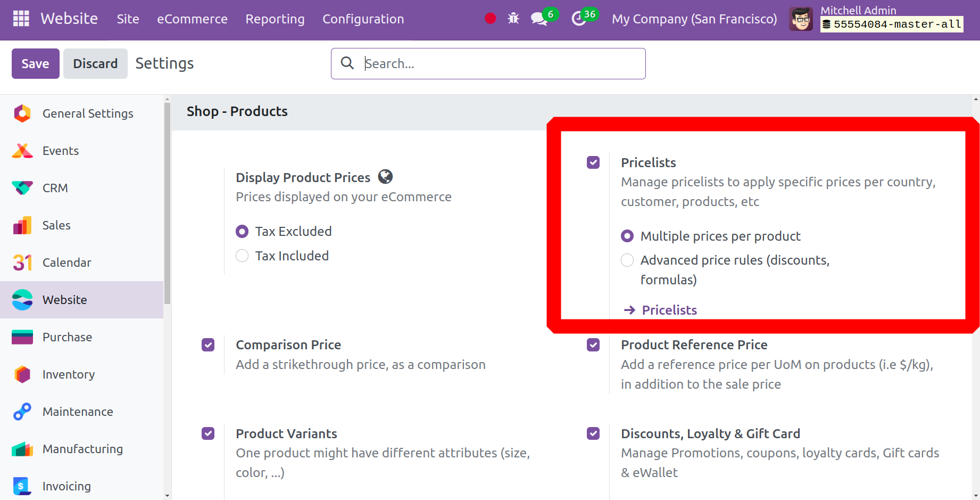Open CRM settings in sidebar
Screen dimensions: 980x500
coord(55,188)
